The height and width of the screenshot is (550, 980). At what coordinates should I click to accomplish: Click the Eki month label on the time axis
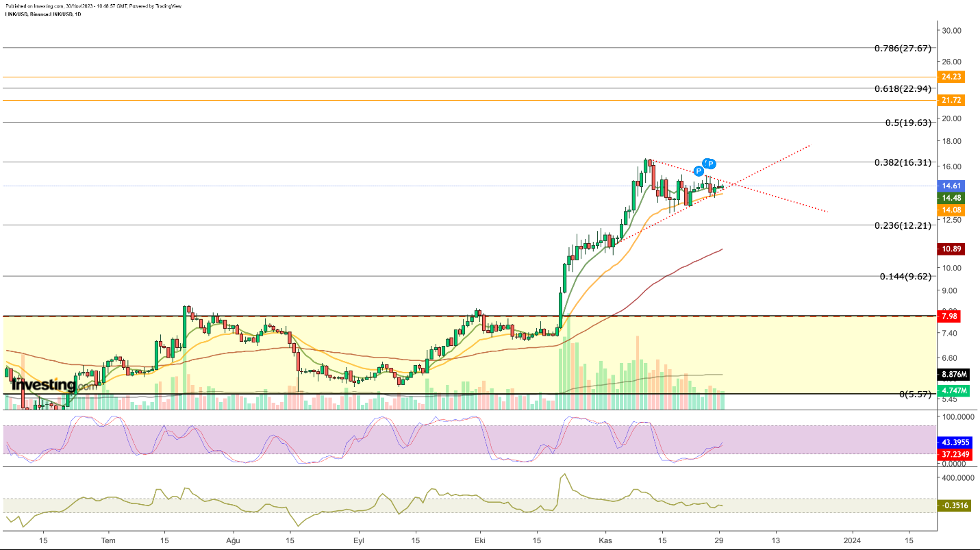point(480,540)
